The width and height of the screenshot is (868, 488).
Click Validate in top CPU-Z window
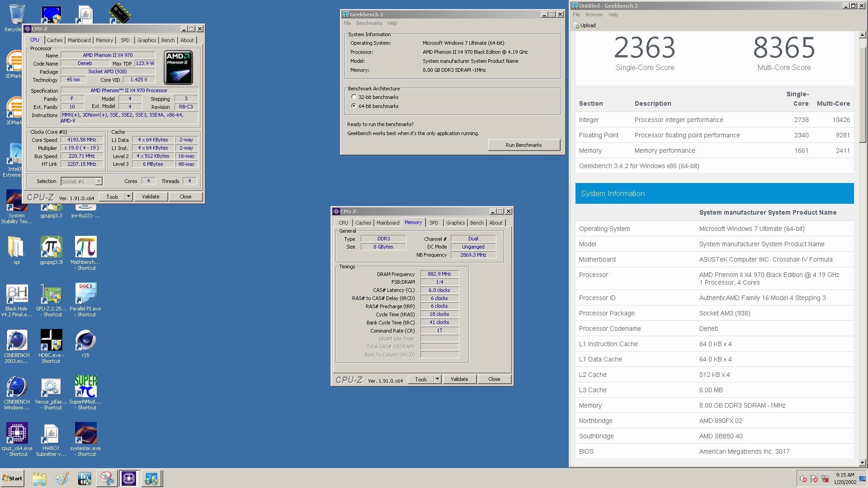(x=151, y=197)
